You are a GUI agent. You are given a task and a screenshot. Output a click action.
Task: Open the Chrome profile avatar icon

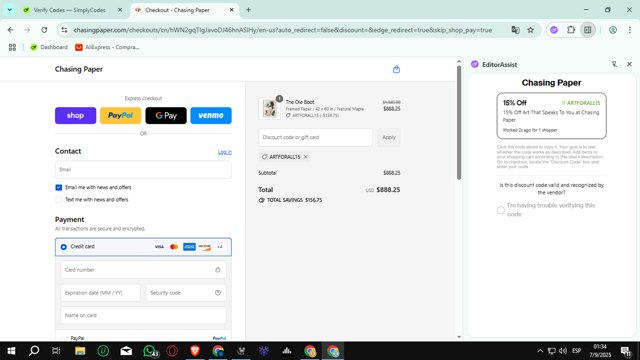point(613,30)
